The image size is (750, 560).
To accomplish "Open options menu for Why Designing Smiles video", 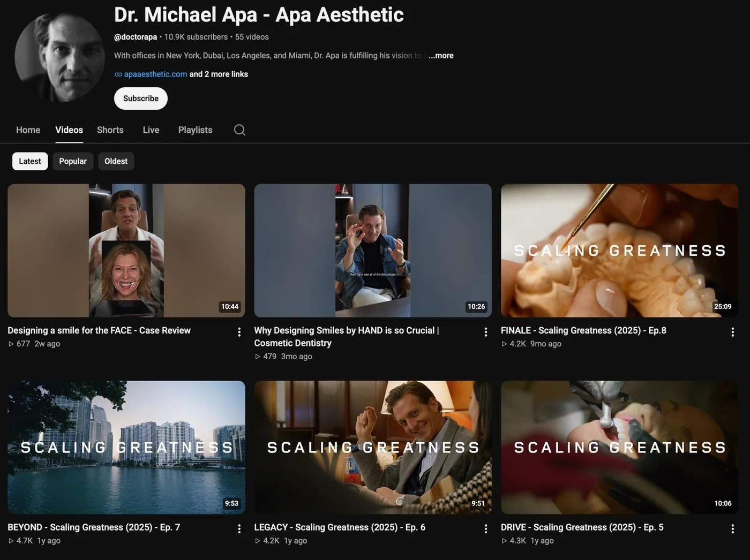I will [486, 332].
